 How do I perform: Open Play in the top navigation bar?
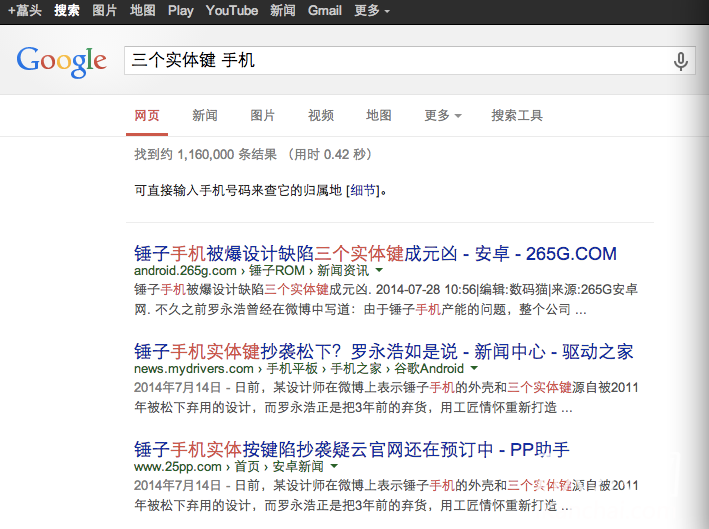click(x=181, y=11)
